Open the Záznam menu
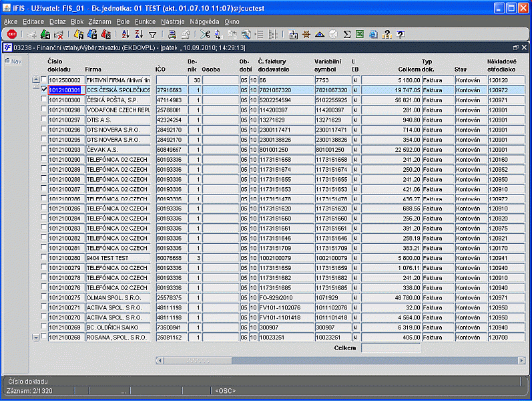 [99, 22]
